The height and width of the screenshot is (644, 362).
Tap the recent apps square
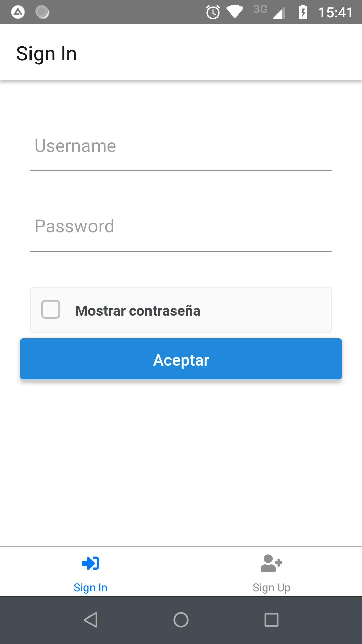coord(271,620)
